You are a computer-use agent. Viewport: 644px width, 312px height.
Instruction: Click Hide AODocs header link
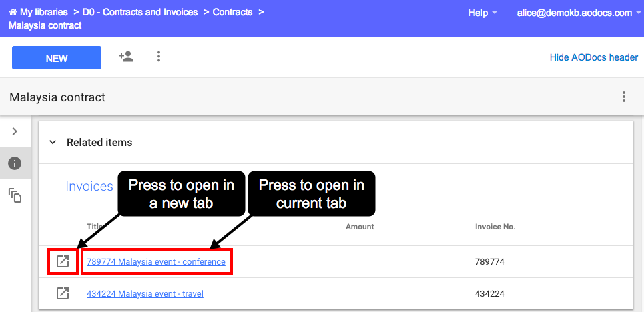pos(594,57)
